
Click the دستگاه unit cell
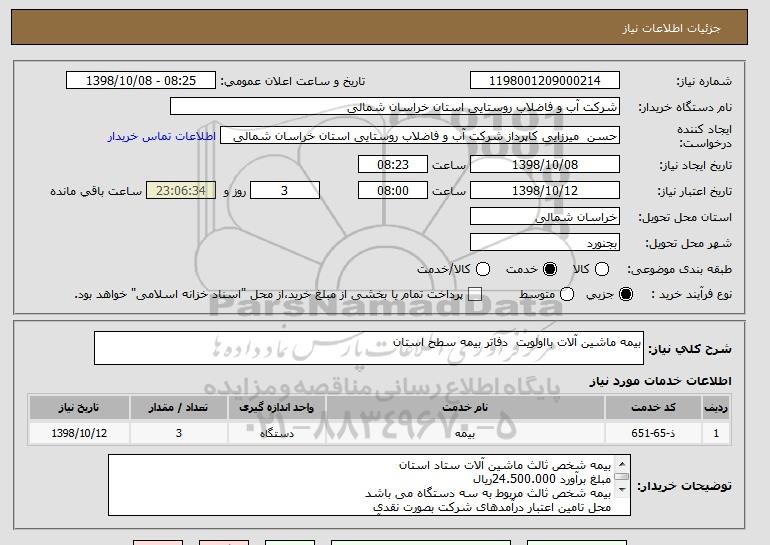tap(276, 433)
